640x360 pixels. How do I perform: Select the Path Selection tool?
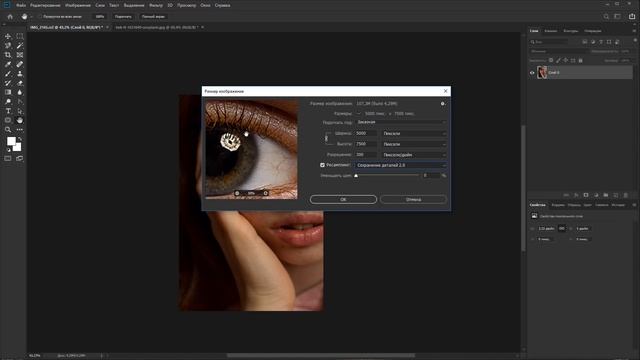[20, 111]
